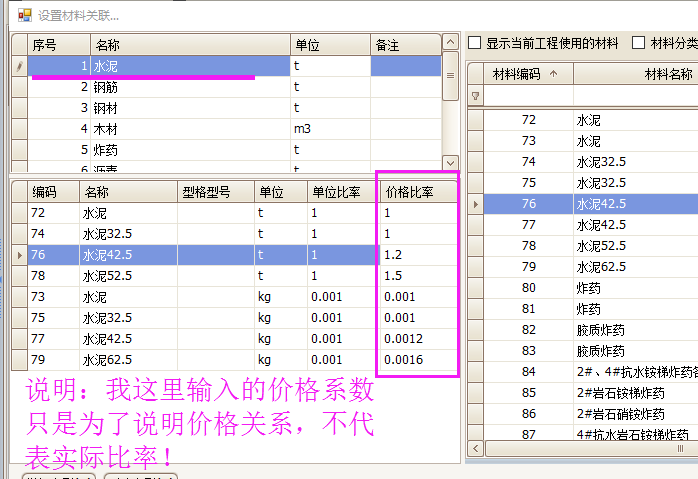698x479 pixels.
Task: Click price ratio cell showing 1.5
Action: pos(417,276)
